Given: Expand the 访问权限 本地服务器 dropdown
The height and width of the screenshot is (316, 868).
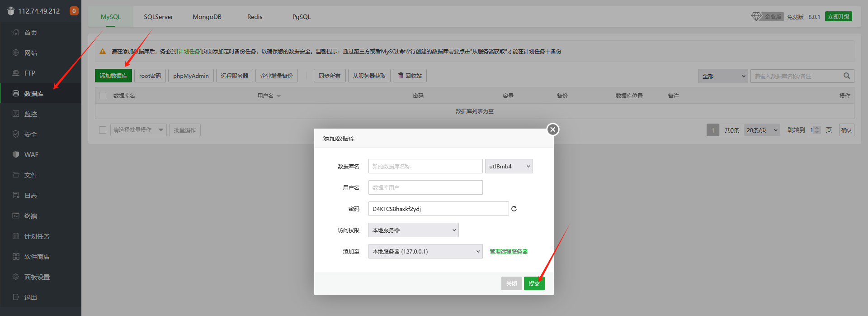Looking at the screenshot, I should click(414, 230).
